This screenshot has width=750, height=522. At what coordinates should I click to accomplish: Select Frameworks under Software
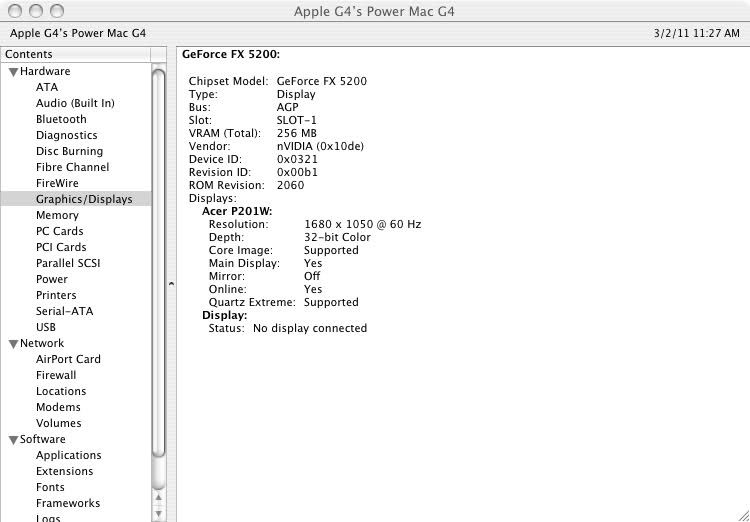click(x=68, y=503)
